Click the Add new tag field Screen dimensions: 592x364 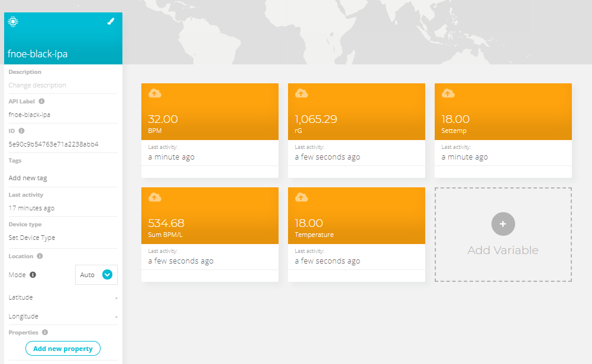(28, 178)
